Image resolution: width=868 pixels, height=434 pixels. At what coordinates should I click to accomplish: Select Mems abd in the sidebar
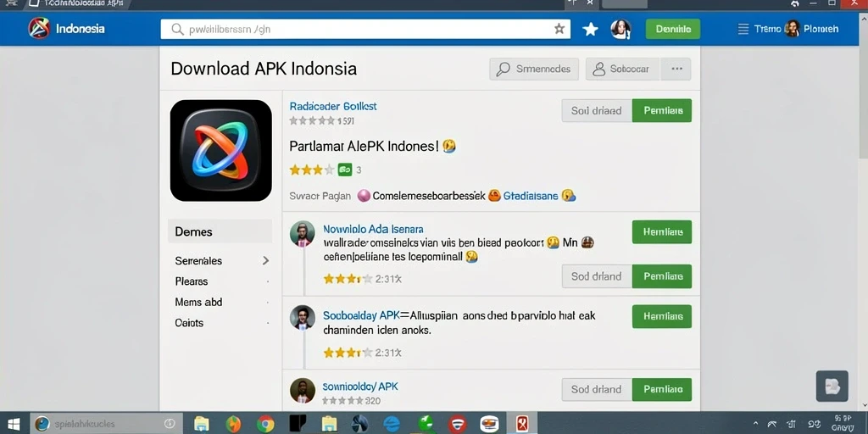click(198, 303)
